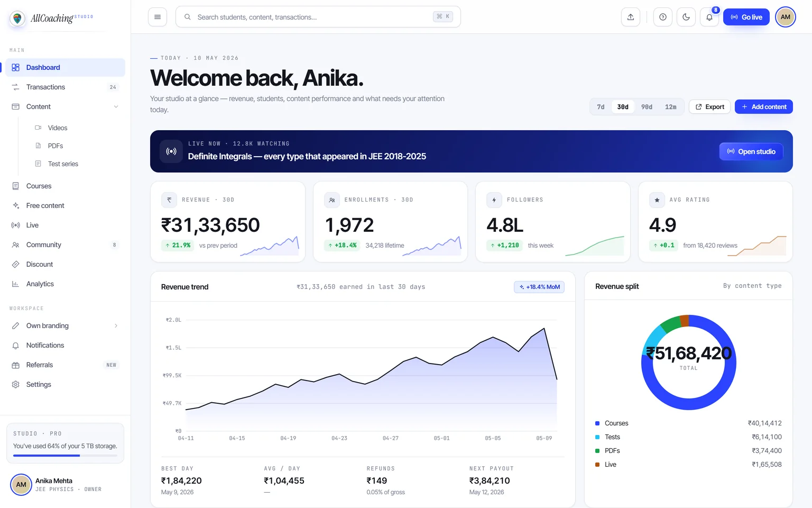Click the hamburger menu icon in the header

point(158,17)
